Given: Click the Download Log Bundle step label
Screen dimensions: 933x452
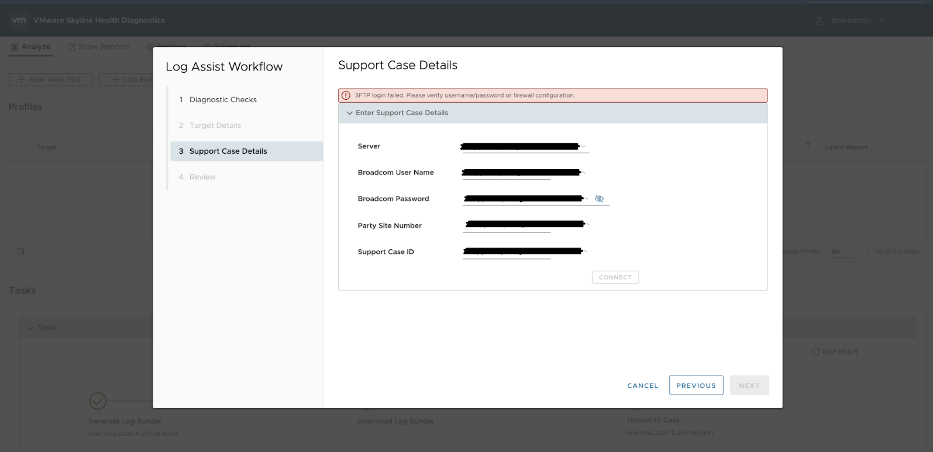Looking at the screenshot, I should pyautogui.click(x=395, y=421).
